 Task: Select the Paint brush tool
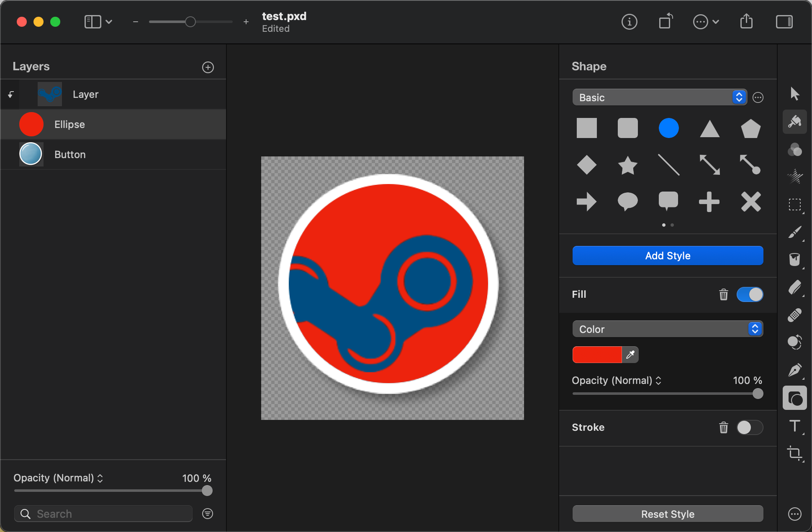795,232
